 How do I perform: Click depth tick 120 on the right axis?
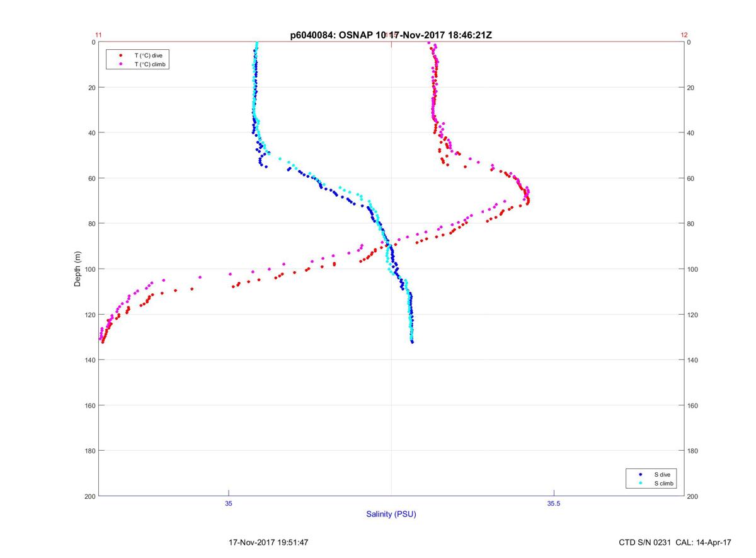coord(692,315)
